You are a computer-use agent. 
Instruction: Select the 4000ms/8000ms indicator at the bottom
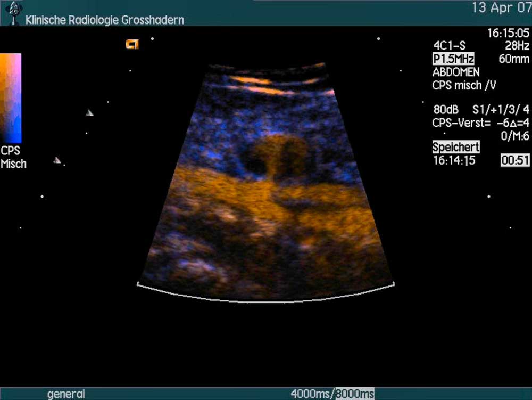click(332, 394)
